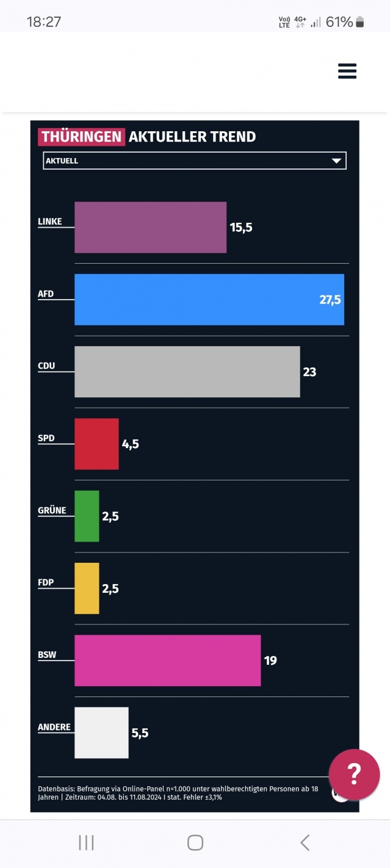Image resolution: width=390 pixels, height=868 pixels.
Task: Tap the green GRÜNE bar
Action: (x=87, y=516)
